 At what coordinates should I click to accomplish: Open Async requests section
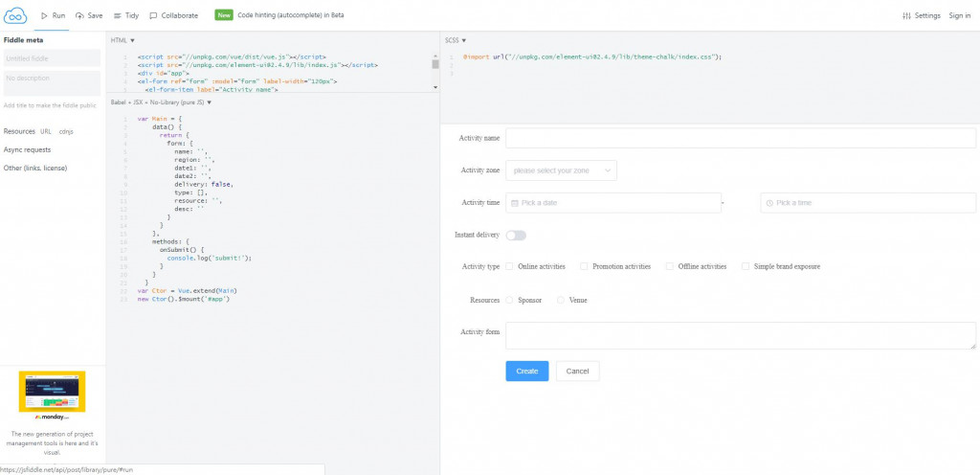click(x=28, y=150)
